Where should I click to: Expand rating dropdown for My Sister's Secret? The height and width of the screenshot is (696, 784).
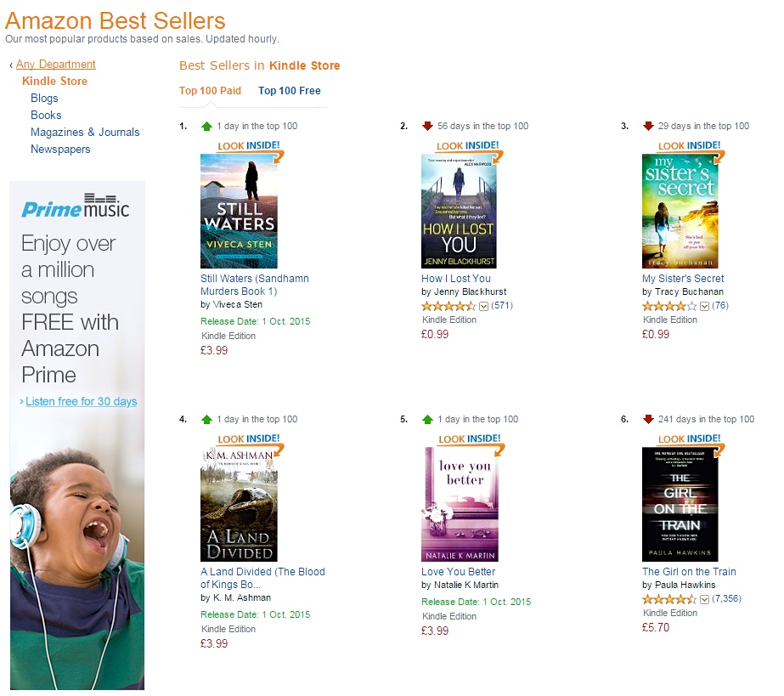tap(704, 306)
